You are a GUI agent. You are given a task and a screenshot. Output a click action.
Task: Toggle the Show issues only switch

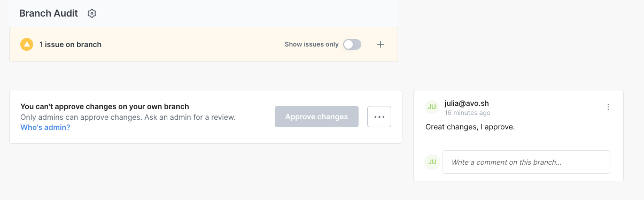click(x=352, y=44)
